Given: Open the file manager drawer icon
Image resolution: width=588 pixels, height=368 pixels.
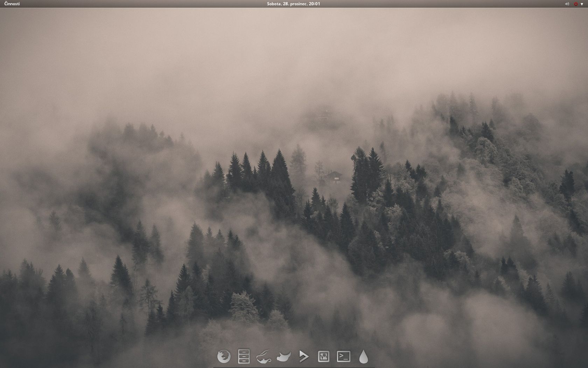Looking at the screenshot, I should [x=244, y=356].
